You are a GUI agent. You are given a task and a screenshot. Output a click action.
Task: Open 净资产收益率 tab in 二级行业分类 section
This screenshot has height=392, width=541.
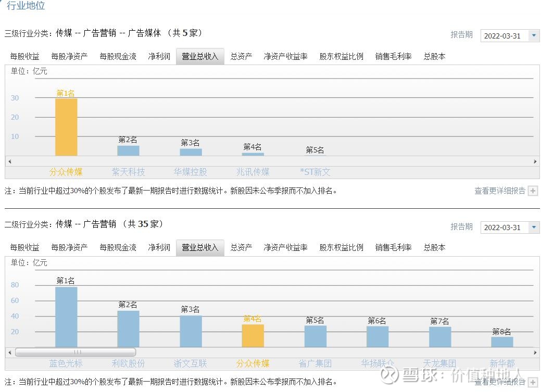pos(285,247)
